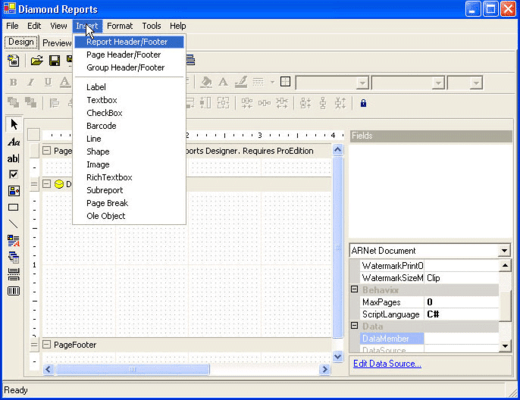Click the Edit Data Source link
The image size is (520, 400).
pos(387,364)
